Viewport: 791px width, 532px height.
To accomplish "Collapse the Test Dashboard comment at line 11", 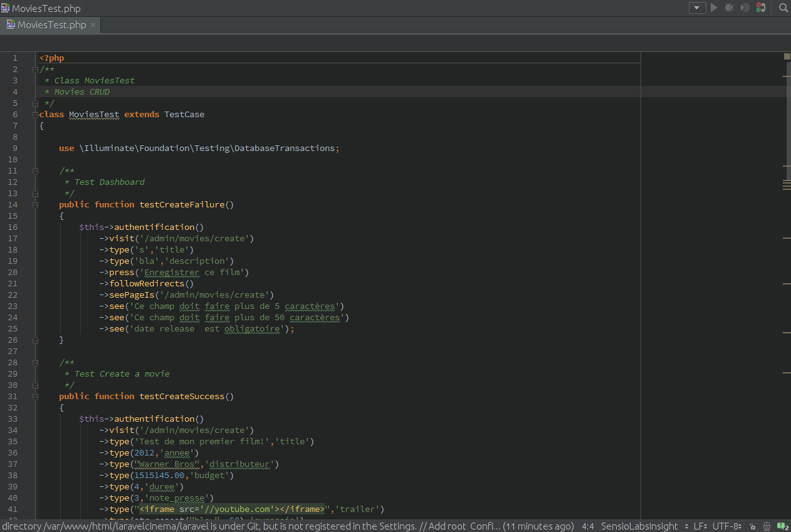I will click(x=35, y=171).
